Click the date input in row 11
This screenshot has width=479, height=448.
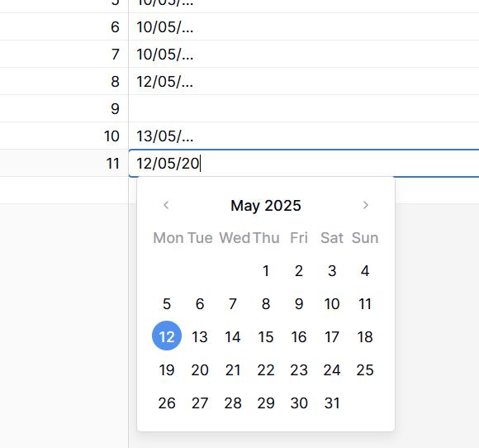[x=304, y=164]
